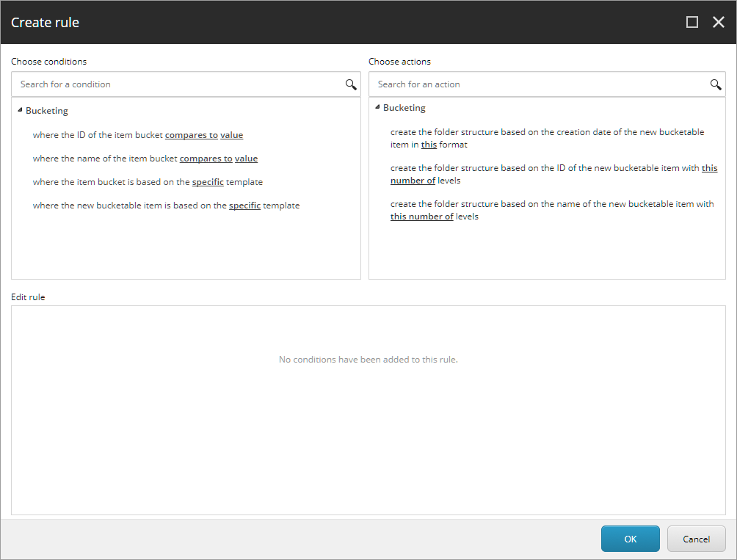Click the action search magnifier icon
The image size is (737, 560).
[715, 84]
